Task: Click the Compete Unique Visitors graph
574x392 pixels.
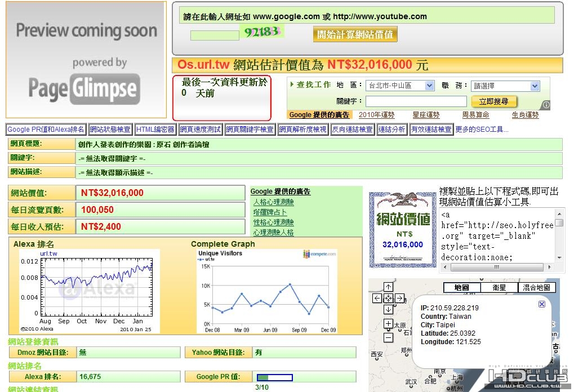Action: pos(266,291)
